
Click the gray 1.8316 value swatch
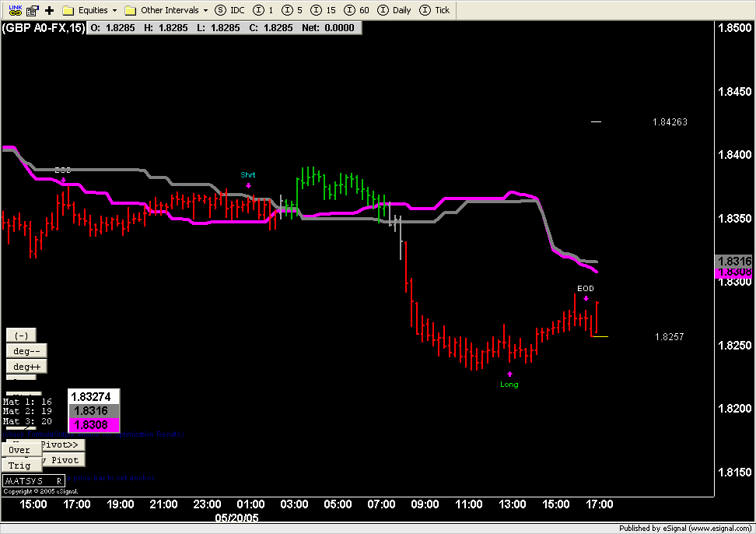click(93, 411)
